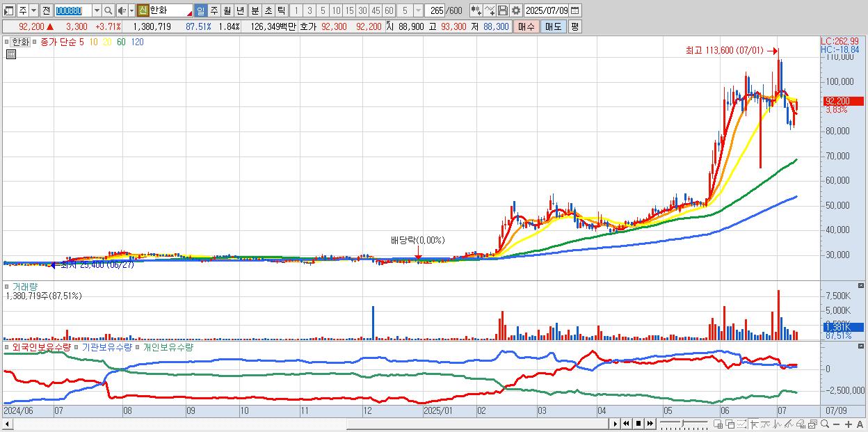Image resolution: width=868 pixels, height=432 pixels.
Task: Click the 매도 sell button
Action: coord(553,26)
